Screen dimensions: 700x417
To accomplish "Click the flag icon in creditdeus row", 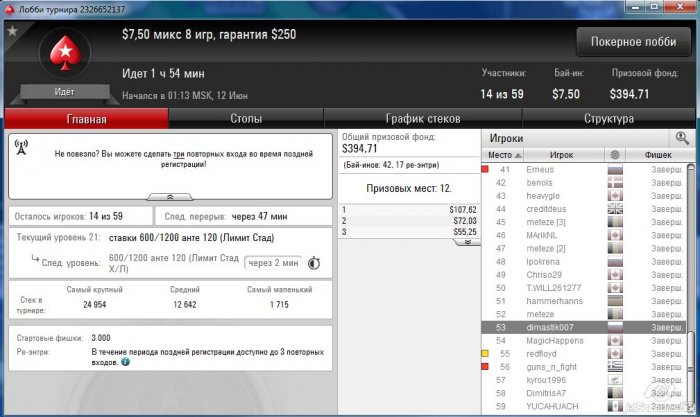I will [x=615, y=209].
